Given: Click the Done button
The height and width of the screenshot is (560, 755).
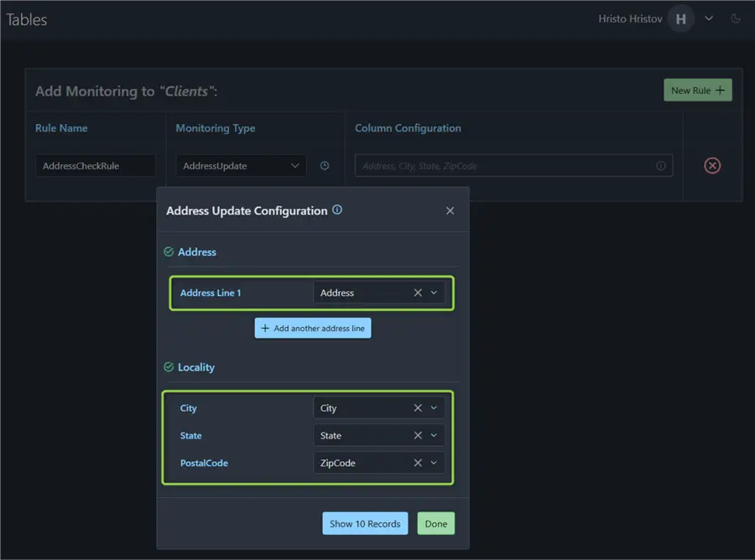Looking at the screenshot, I should (435, 523).
